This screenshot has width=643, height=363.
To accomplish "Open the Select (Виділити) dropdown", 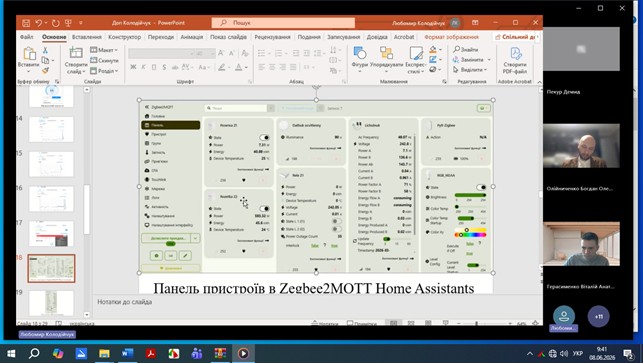I will (x=470, y=70).
